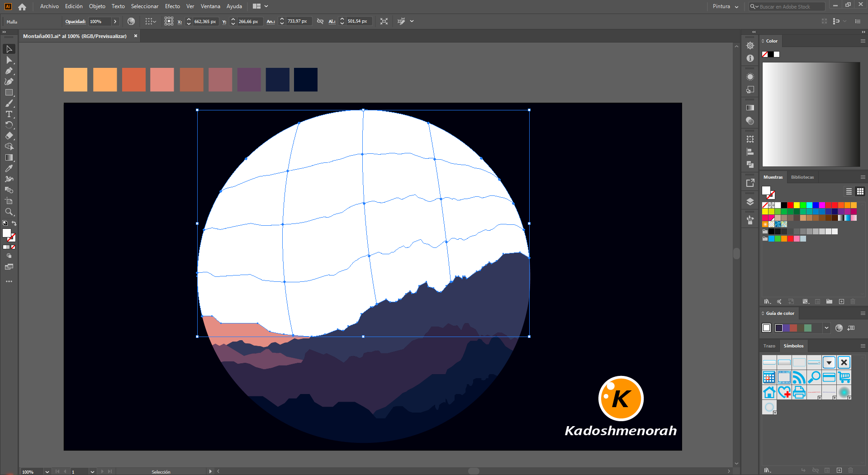Viewport: 868px width, 475px height.
Task: Switch to the Bibliotecas tab
Action: coord(802,177)
